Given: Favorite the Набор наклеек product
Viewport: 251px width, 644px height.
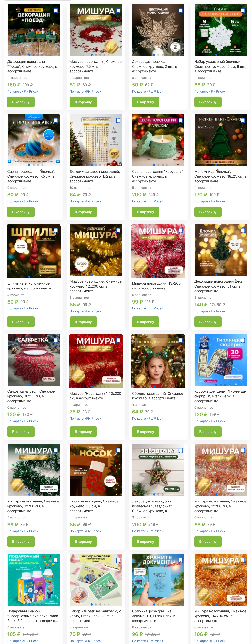Looking at the screenshot, I should click(x=118, y=560).
